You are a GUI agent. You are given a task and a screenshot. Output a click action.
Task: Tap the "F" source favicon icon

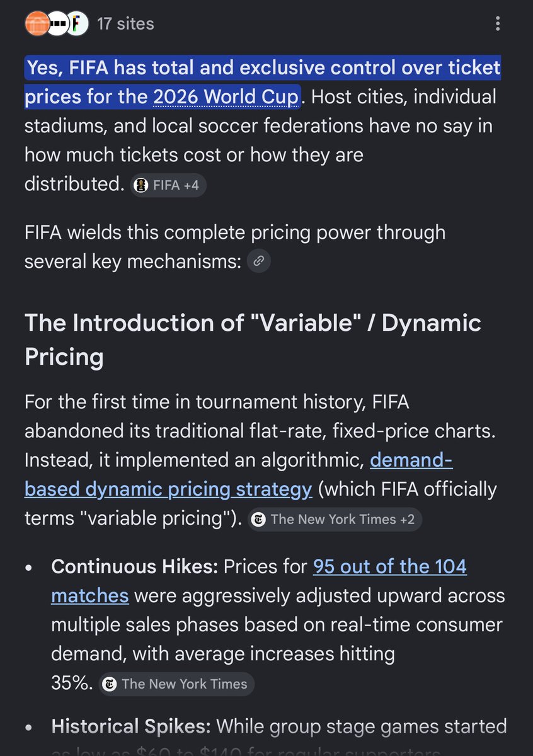coord(77,24)
